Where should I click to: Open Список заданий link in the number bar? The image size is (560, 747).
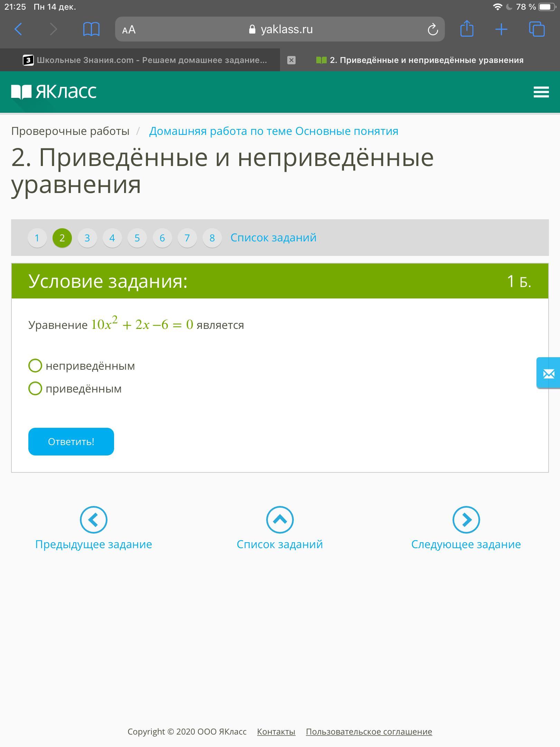(x=273, y=238)
